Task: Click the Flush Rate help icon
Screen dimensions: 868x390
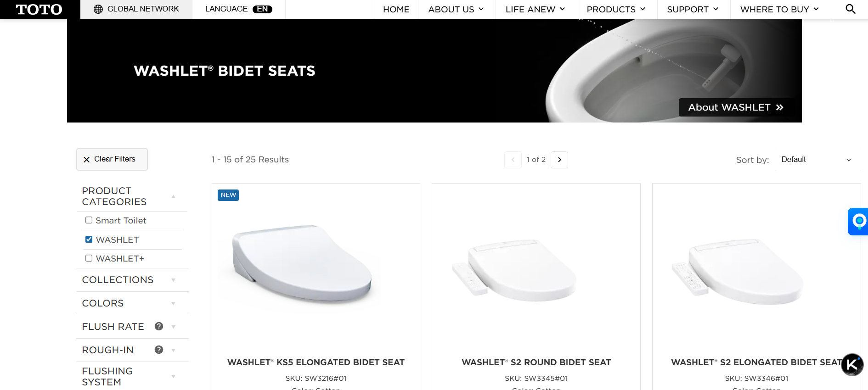Action: pyautogui.click(x=159, y=326)
